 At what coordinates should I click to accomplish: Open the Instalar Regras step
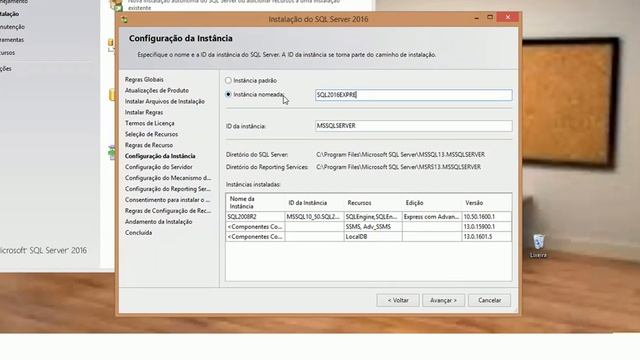pos(144,112)
